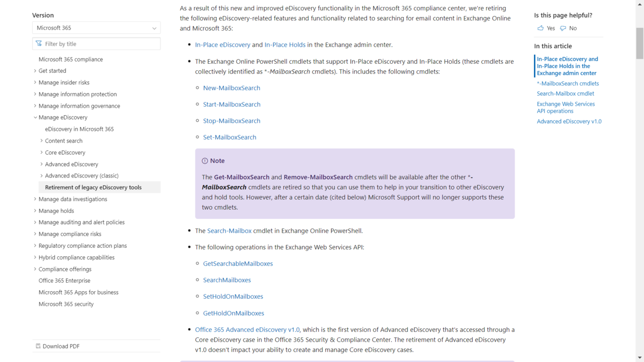
Task: Click the page vertical scrollbar thumb
Action: coord(639,43)
